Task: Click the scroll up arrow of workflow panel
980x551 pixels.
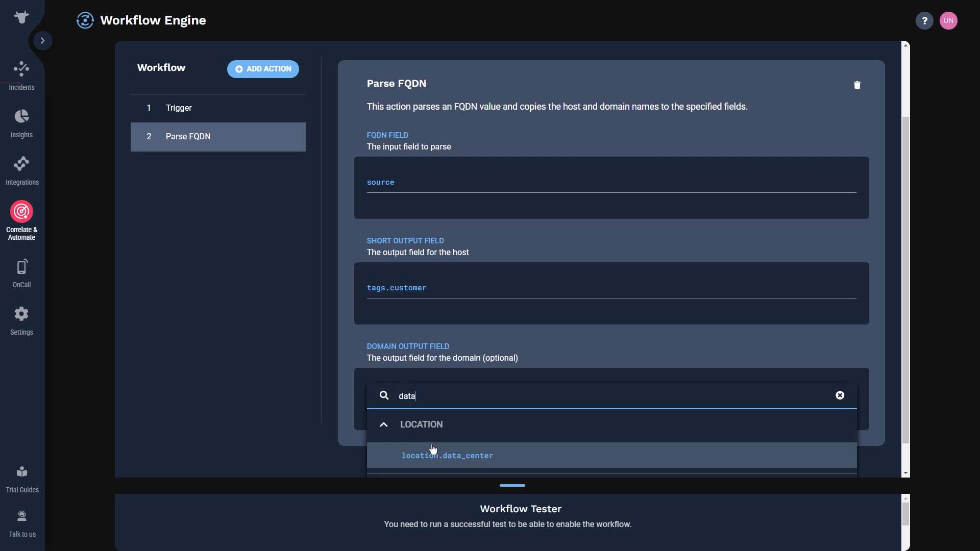Action: coord(905,45)
